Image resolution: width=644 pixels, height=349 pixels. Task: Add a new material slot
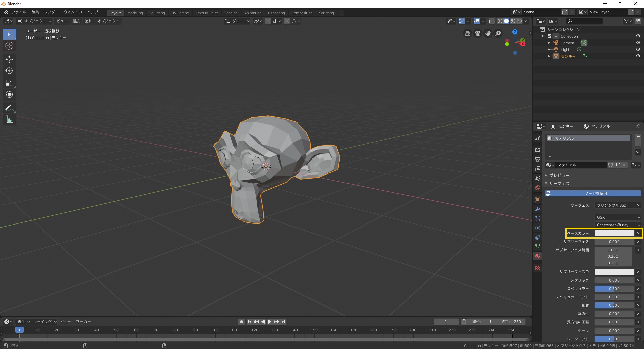click(x=638, y=137)
